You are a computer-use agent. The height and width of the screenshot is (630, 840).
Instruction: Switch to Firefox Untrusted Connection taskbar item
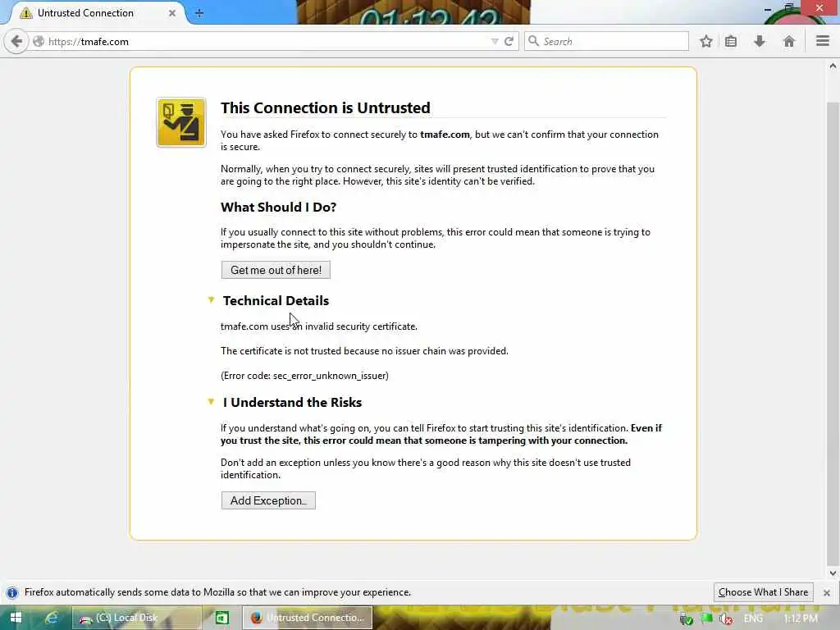(308, 618)
